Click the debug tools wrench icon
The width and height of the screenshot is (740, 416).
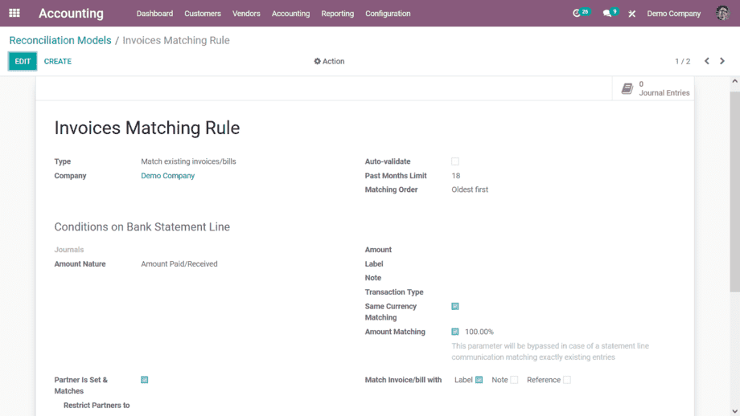click(632, 14)
